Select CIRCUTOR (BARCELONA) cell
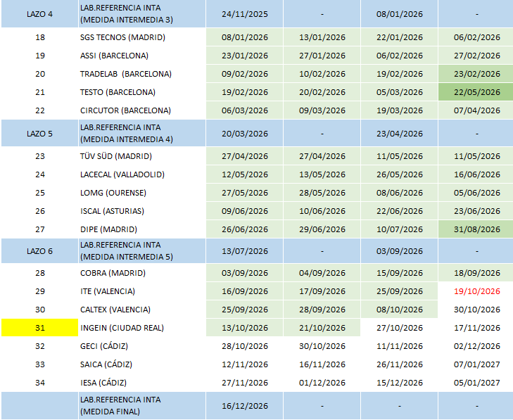This screenshot has height=420, width=513. point(142,110)
